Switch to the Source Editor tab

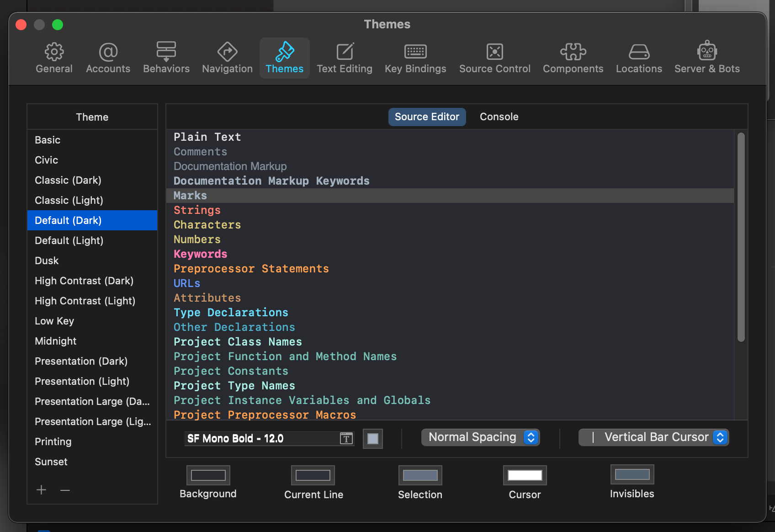click(x=427, y=117)
